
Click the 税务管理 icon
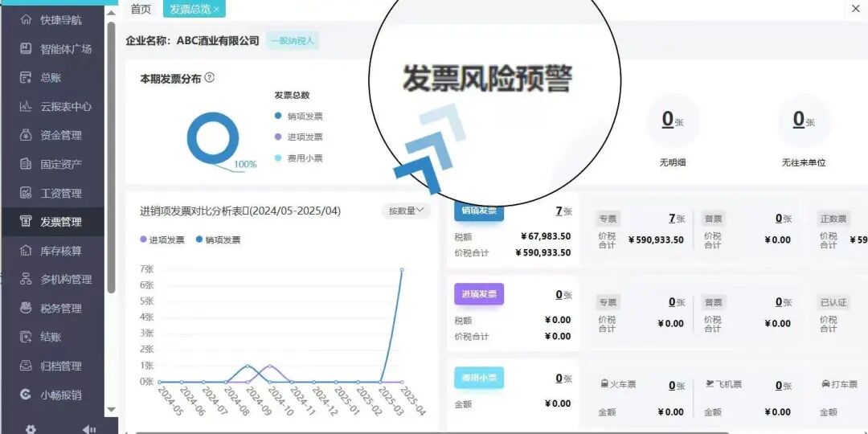tap(26, 309)
